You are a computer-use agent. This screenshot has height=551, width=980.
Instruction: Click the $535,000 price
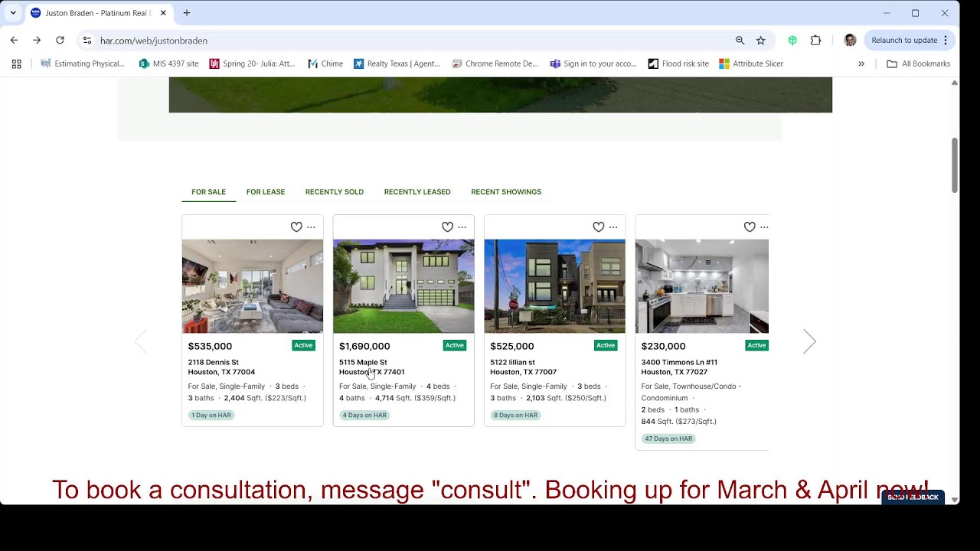tap(210, 347)
